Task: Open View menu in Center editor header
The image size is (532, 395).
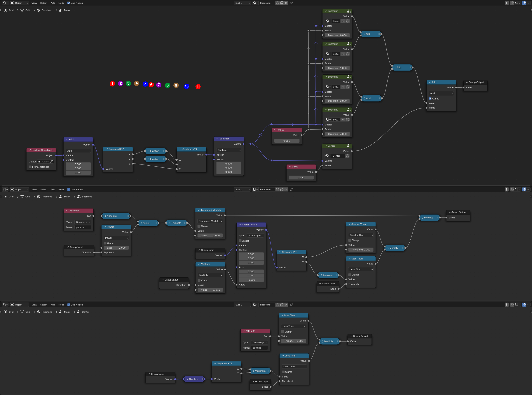Action: click(34, 305)
